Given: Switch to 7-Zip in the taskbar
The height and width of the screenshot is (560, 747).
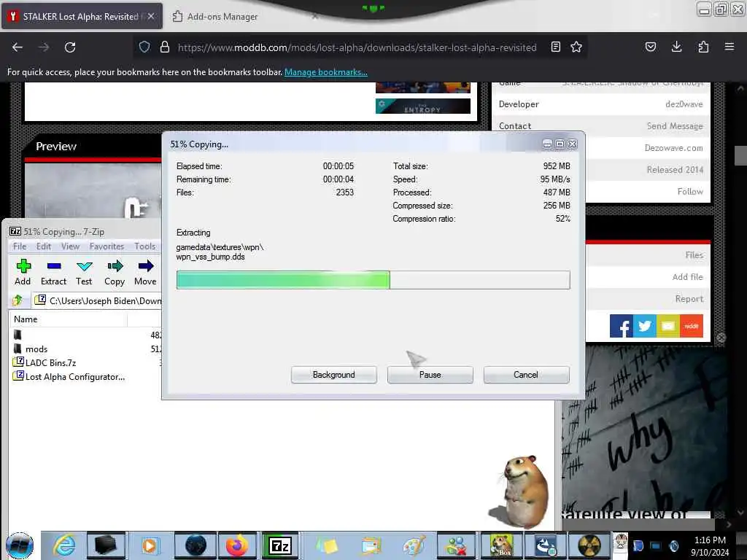Looking at the screenshot, I should click(280, 545).
